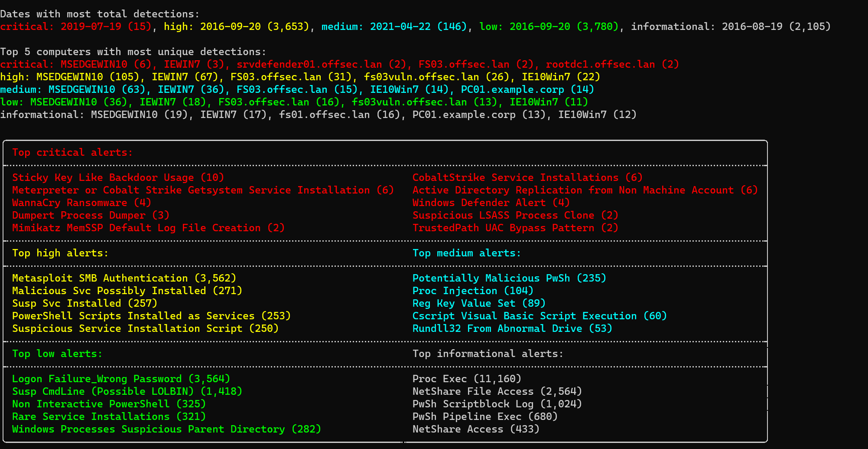Click the 'Top critical alerts:' heading

coord(72,152)
